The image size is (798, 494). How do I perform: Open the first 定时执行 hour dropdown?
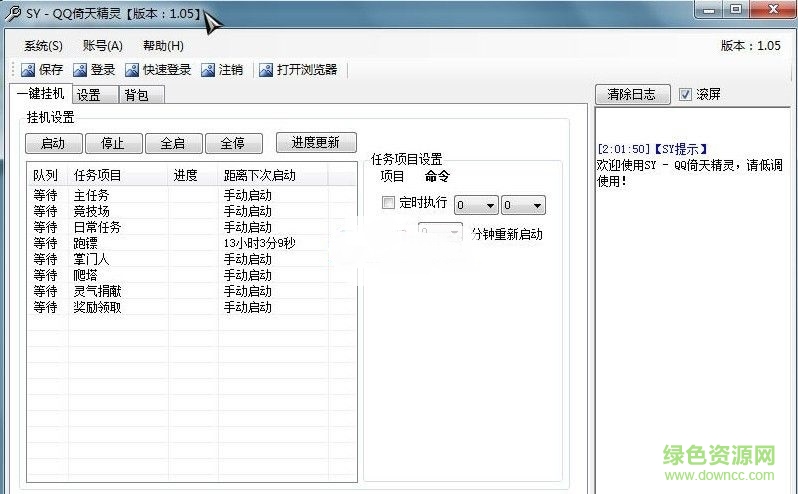coord(475,205)
